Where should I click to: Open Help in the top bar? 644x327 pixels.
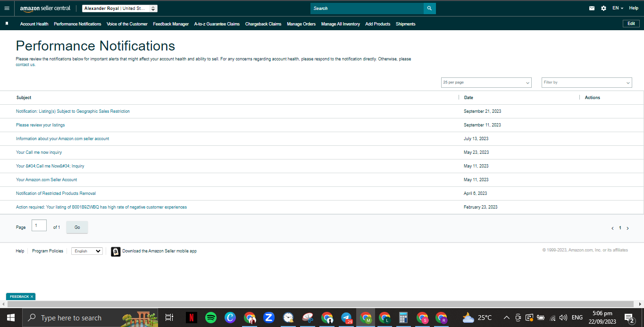[x=634, y=8]
